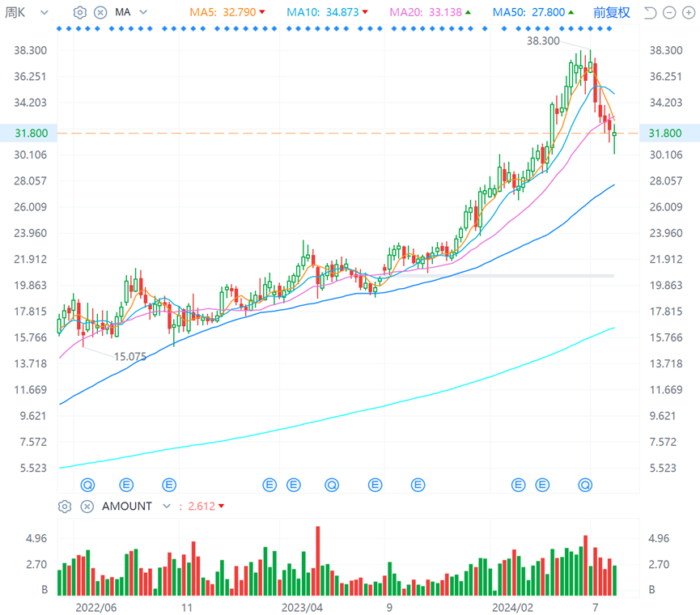Click the MA10 legend value 34.873
700x615 pixels.
click(342, 12)
